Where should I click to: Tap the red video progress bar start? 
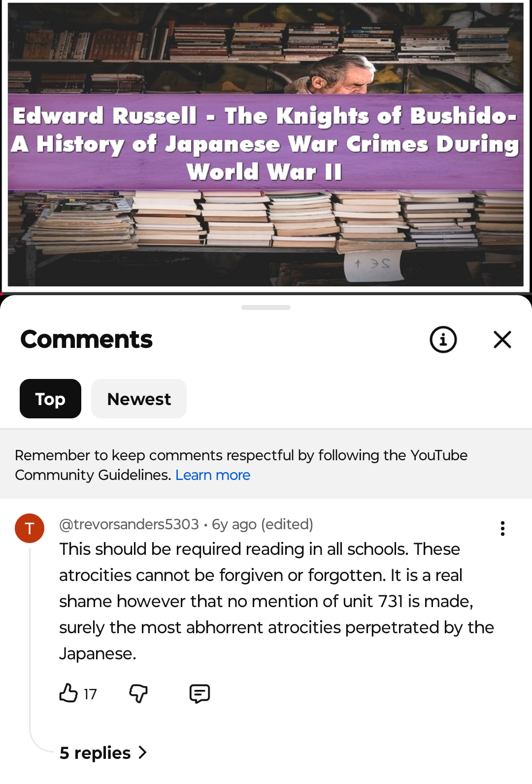click(x=1, y=294)
